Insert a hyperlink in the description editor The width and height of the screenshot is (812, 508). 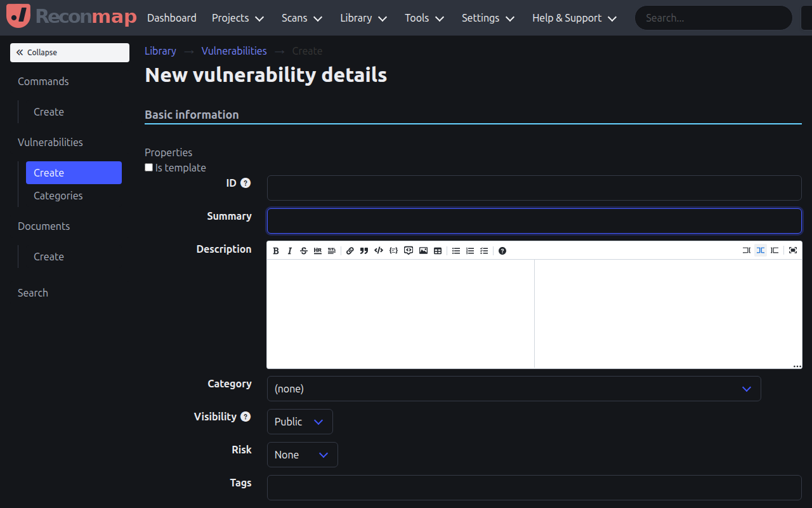tap(350, 250)
